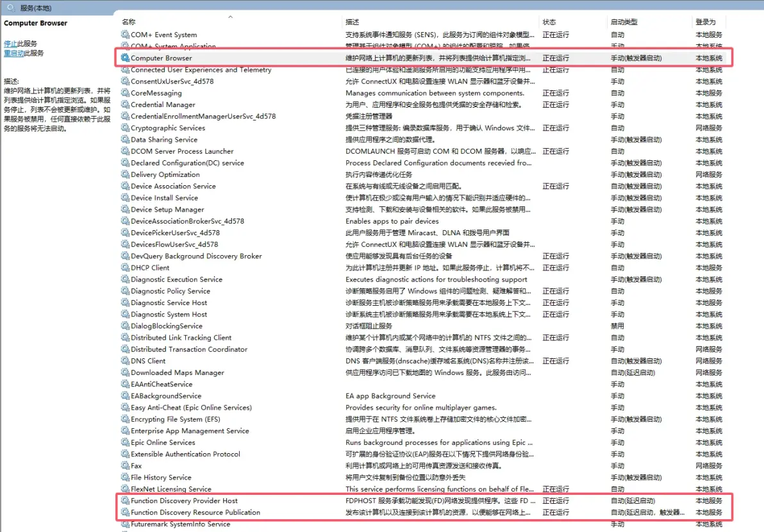Click description 'Enables apps to pair devices'
This screenshot has width=764, height=532.
392,221
